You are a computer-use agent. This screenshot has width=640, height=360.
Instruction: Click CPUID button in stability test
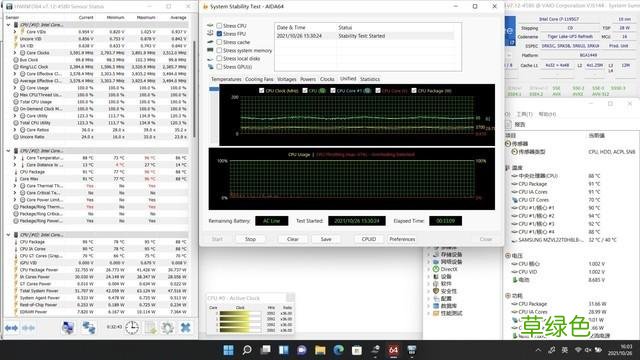click(369, 239)
